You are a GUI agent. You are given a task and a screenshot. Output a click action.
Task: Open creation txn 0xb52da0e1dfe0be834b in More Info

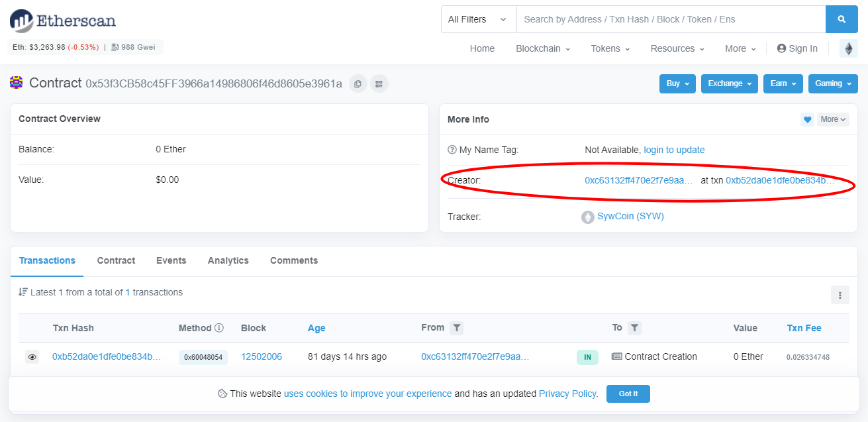click(780, 180)
